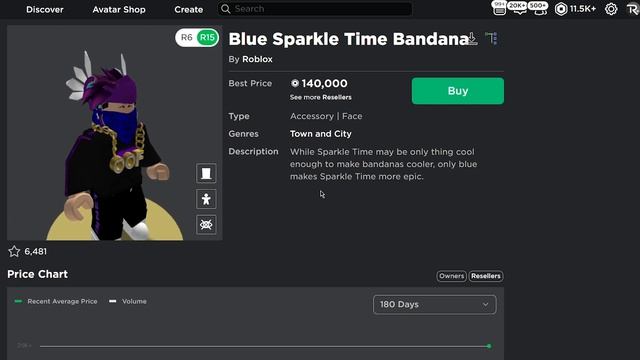This screenshot has height=360, width=640.
Task: Click the item-only view icon in preview
Action: pos(206,173)
